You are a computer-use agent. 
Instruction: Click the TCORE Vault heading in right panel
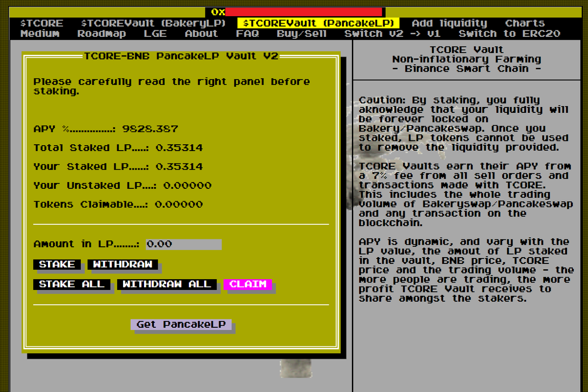466,50
